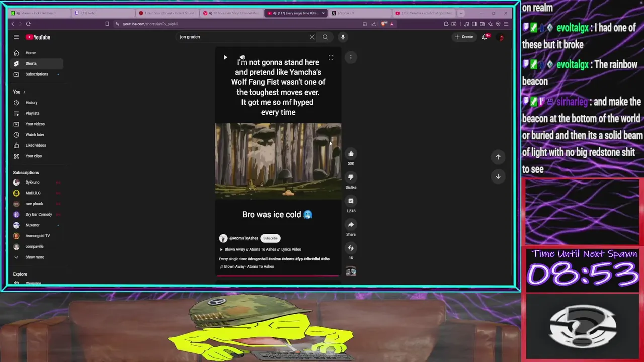Dislike the Short
The height and width of the screenshot is (362, 644).
point(351,177)
